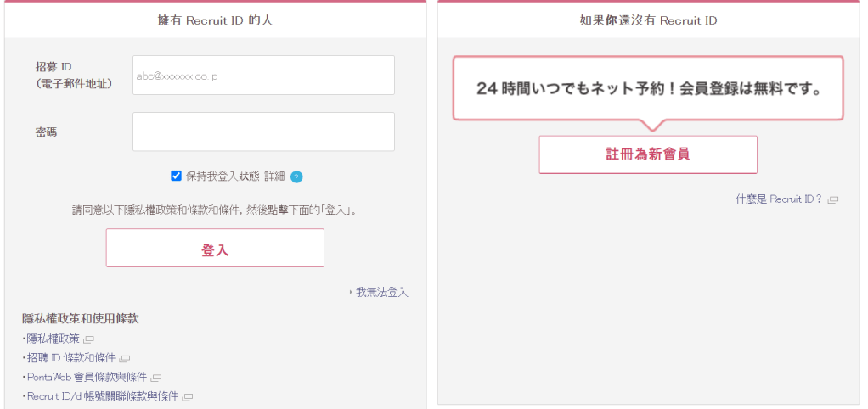Click external-link icon beside 什麼是 Recruit ID？
This screenshot has width=868, height=409.
(833, 200)
